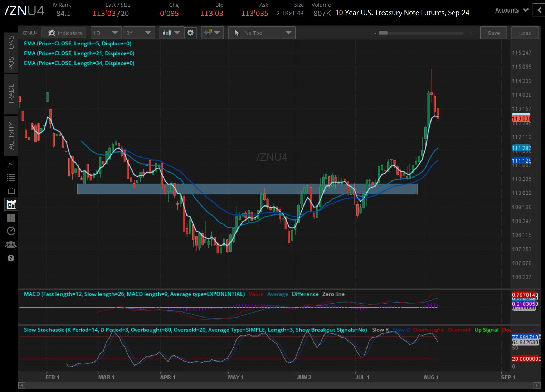Image resolution: width=545 pixels, height=392 pixels.
Task: Open the chart settings gear
Action: point(190,33)
